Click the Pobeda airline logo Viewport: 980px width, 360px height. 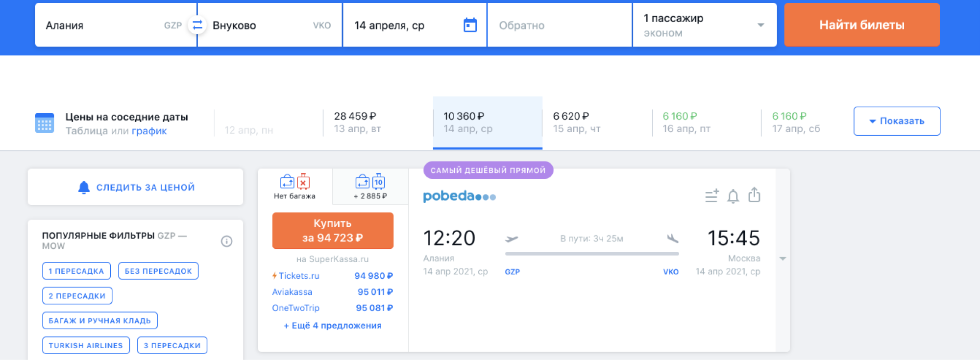point(459,196)
